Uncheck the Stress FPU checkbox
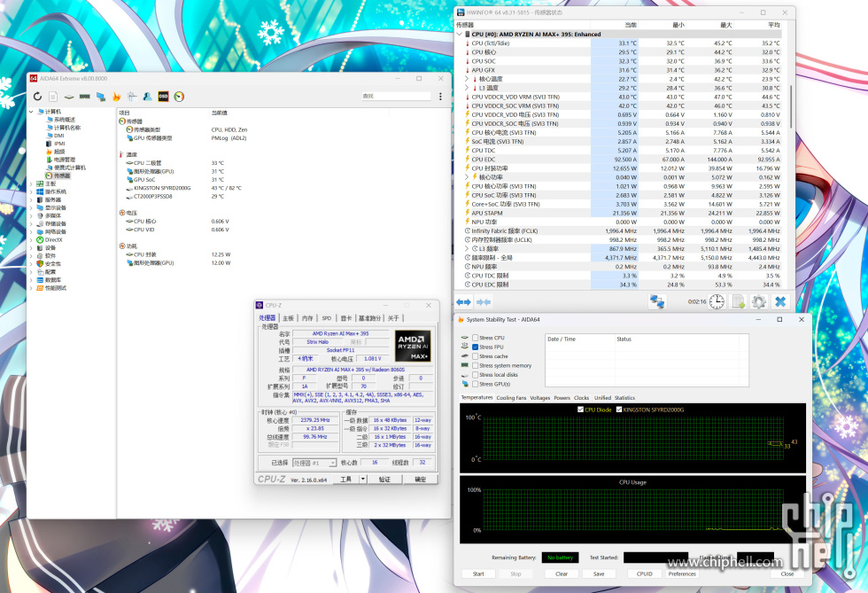The image size is (868, 593). (x=475, y=347)
